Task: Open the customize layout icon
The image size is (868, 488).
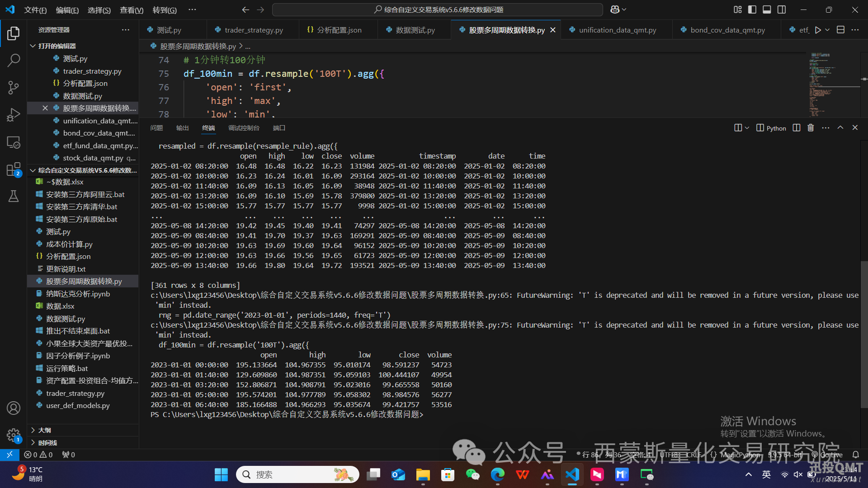Action: click(738, 9)
